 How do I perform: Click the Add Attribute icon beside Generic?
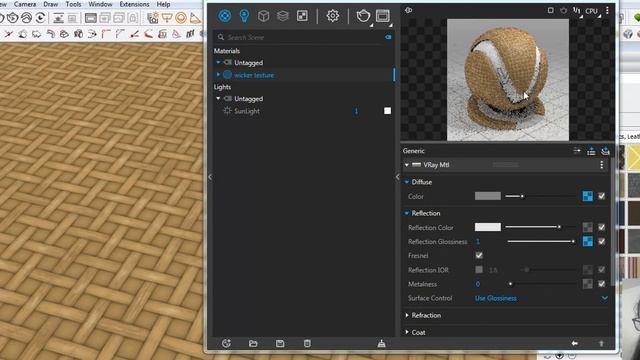pos(591,151)
